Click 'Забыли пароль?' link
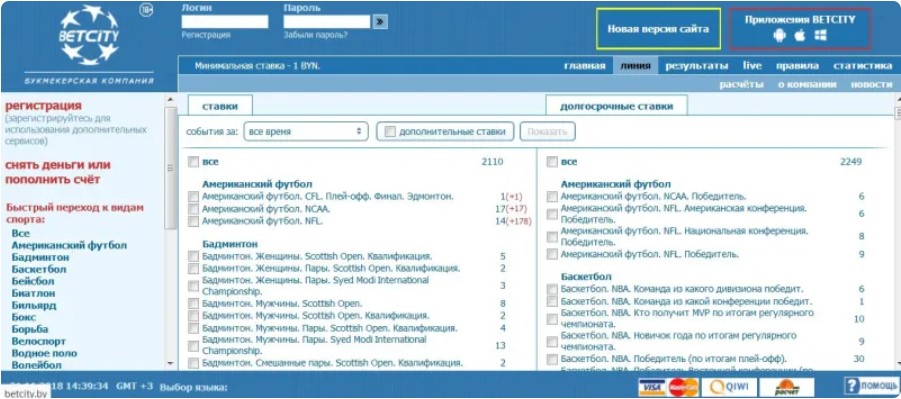901x399 pixels. [x=315, y=35]
